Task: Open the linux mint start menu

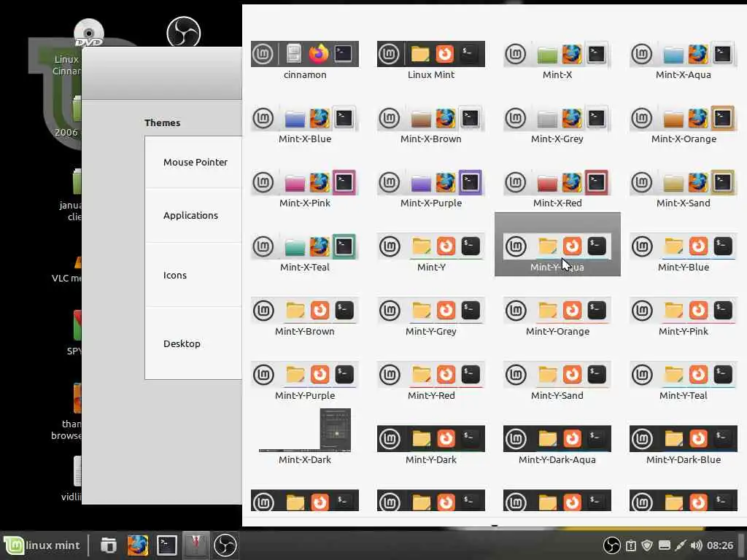Action: [42, 545]
